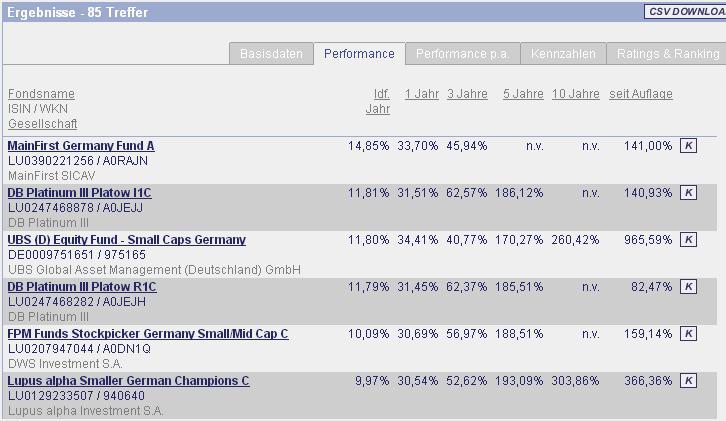
Task: Switch to the Basisdaten tab
Action: click(x=271, y=54)
